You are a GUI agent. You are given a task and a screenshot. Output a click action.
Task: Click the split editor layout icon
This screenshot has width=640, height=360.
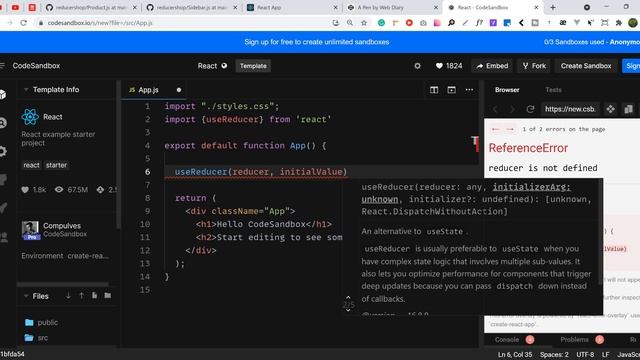tap(434, 90)
